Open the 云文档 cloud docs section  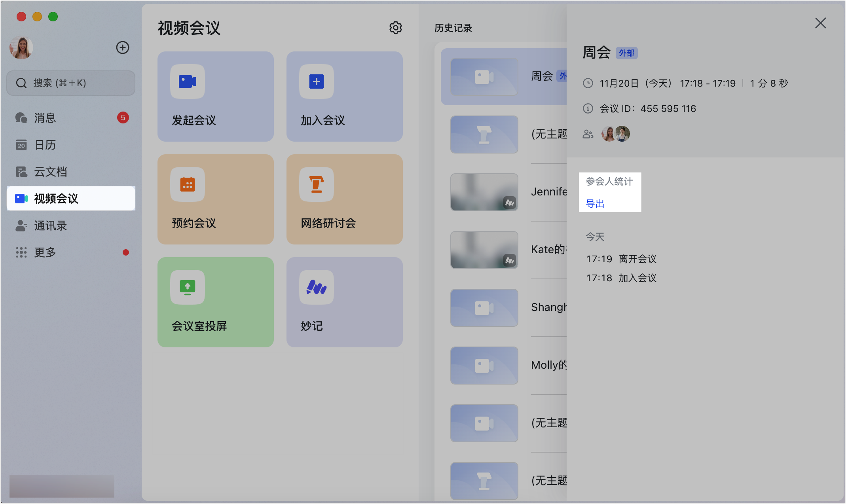point(71,172)
